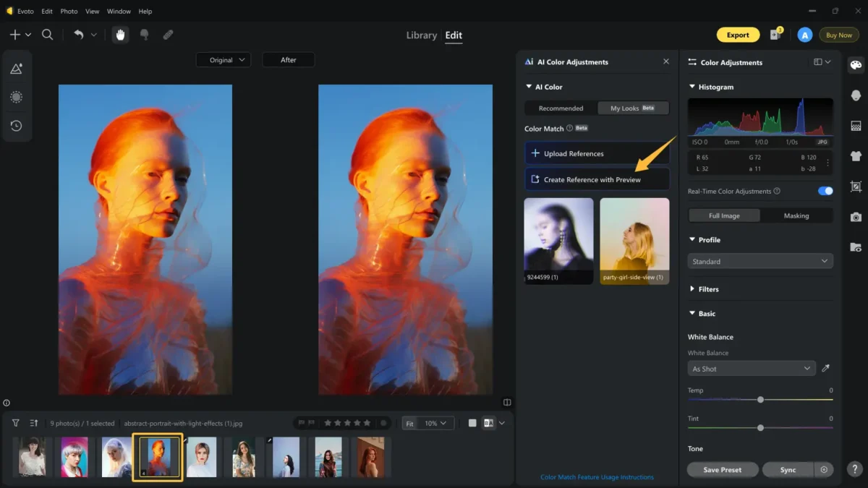The image size is (868, 488).
Task: Collapse the Basic section
Action: coord(692,314)
